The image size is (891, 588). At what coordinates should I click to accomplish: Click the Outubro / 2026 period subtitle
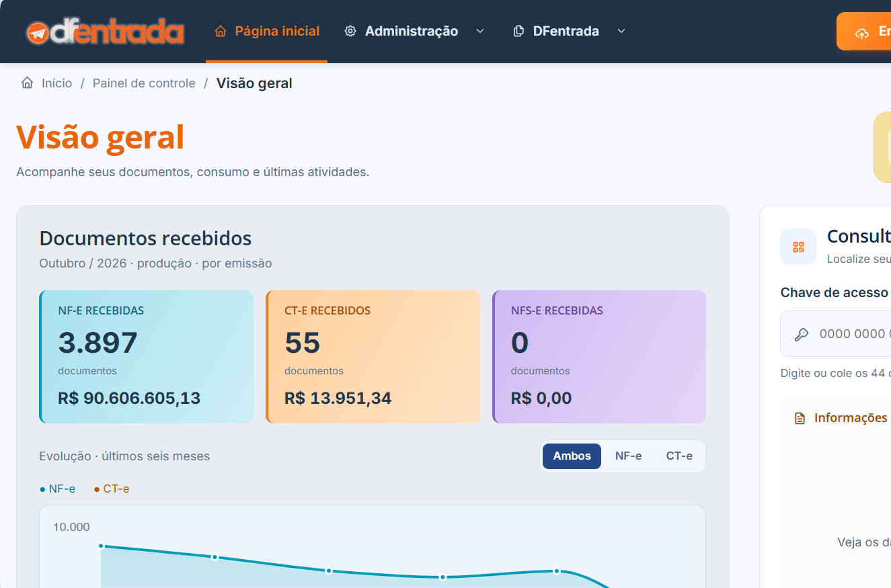click(x=155, y=263)
